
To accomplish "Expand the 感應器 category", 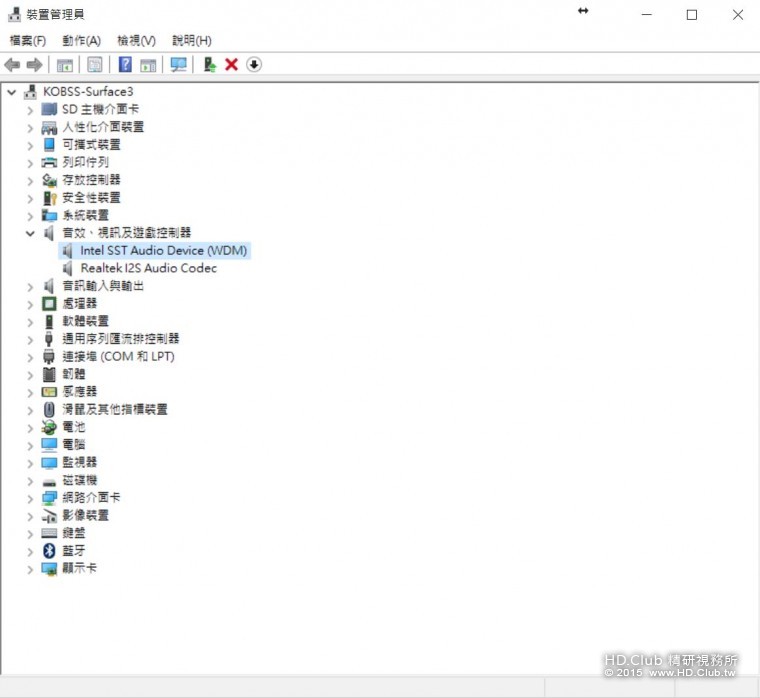I will (30, 393).
